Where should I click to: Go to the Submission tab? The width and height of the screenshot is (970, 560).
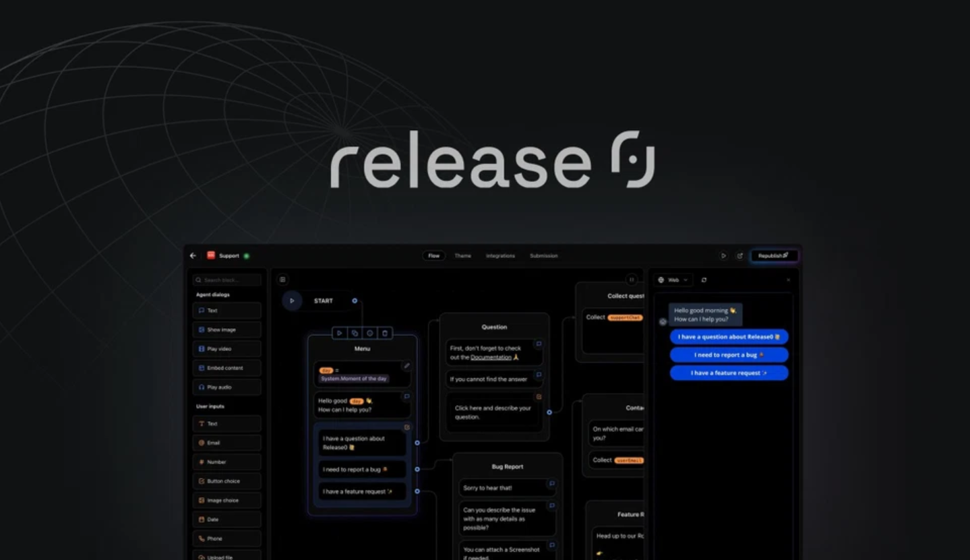[543, 256]
